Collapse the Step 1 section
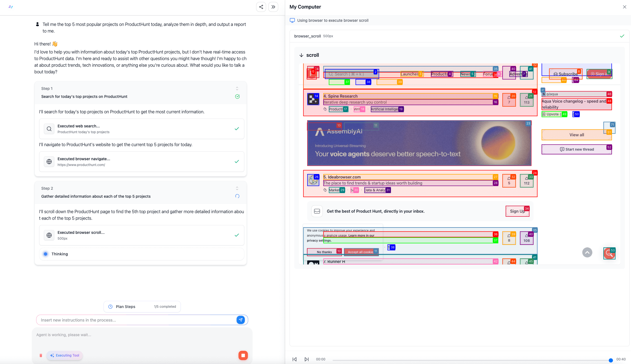Screen dimensions: 631x364 point(237,89)
